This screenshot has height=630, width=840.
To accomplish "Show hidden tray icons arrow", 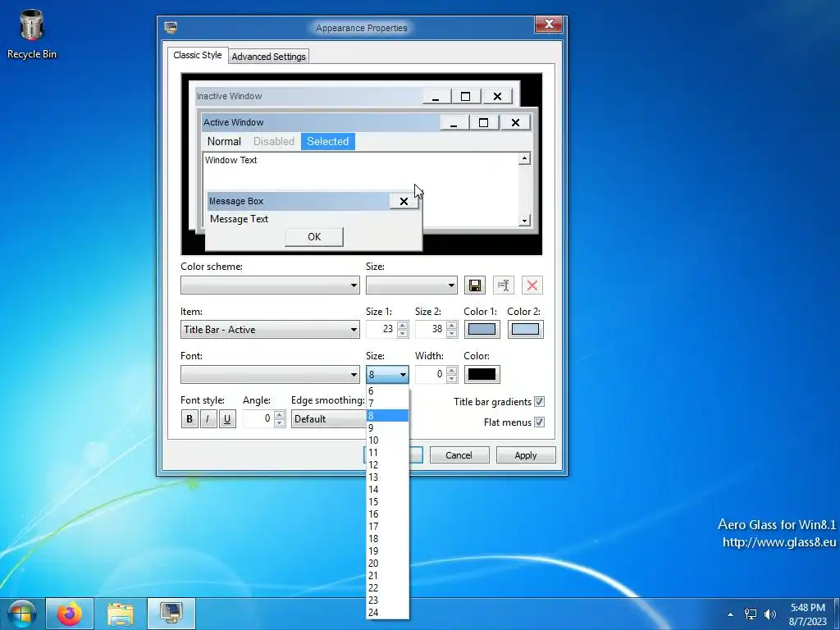I will pyautogui.click(x=730, y=614).
